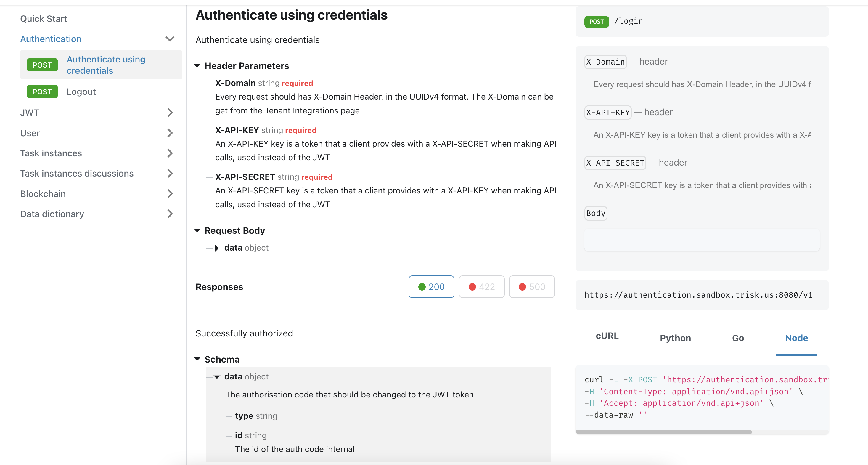This screenshot has width=868, height=465.
Task: Collapse the Header Parameters section
Action: click(197, 66)
